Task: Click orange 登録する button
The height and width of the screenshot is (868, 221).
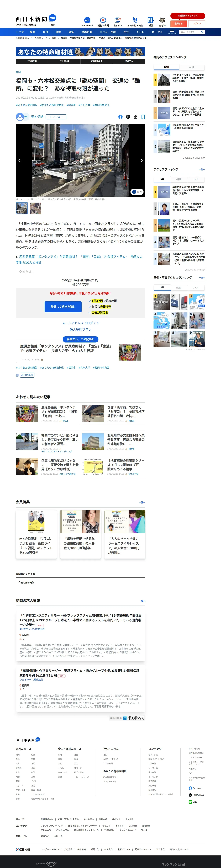Action: (x=178, y=24)
